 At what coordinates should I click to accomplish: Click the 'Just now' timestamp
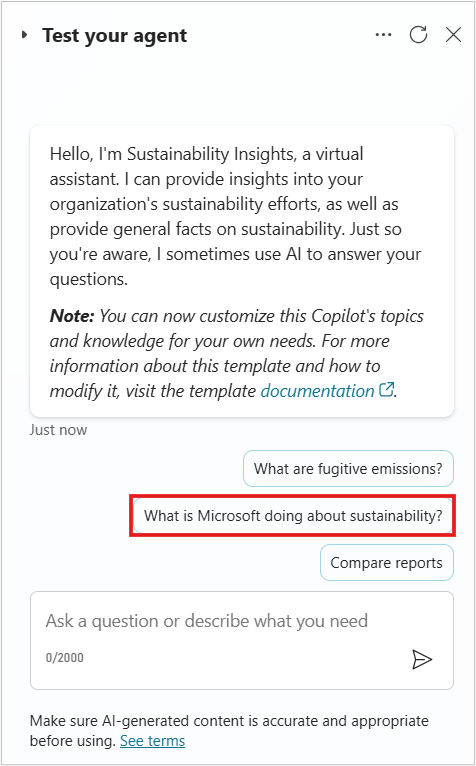pyautogui.click(x=58, y=430)
